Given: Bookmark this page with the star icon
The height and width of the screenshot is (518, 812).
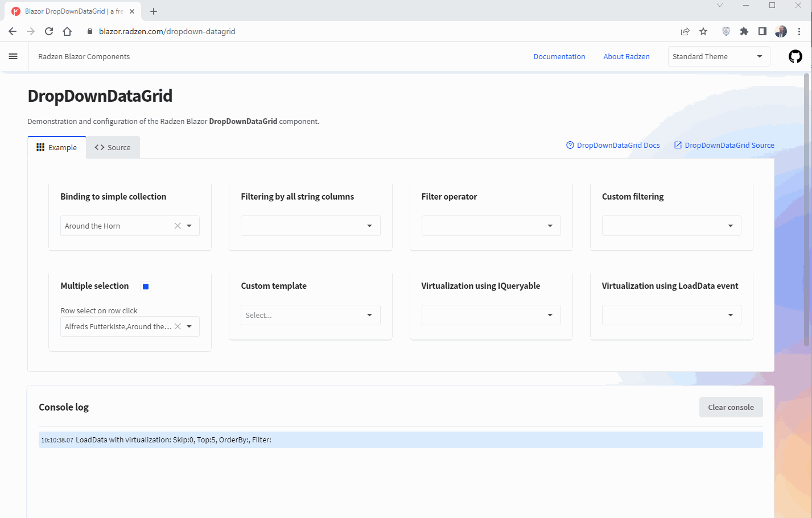Looking at the screenshot, I should click(x=703, y=31).
